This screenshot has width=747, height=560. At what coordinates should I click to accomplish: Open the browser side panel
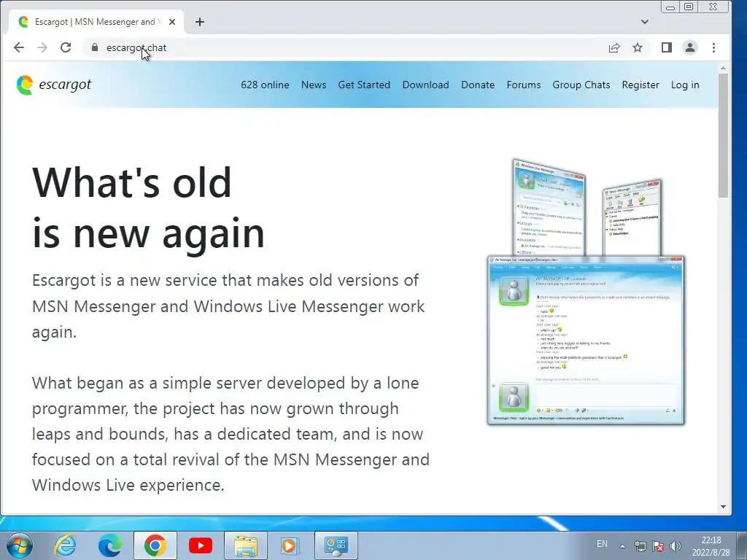pyautogui.click(x=667, y=47)
